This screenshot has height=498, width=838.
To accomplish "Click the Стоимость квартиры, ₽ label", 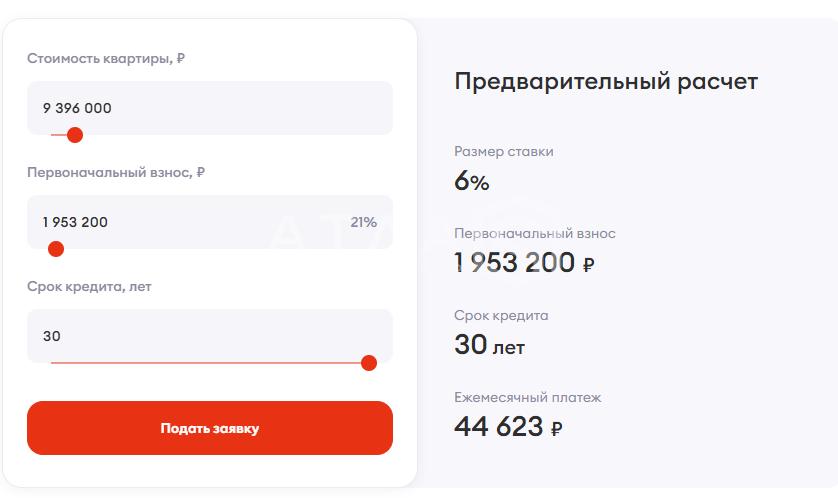I will (106, 58).
